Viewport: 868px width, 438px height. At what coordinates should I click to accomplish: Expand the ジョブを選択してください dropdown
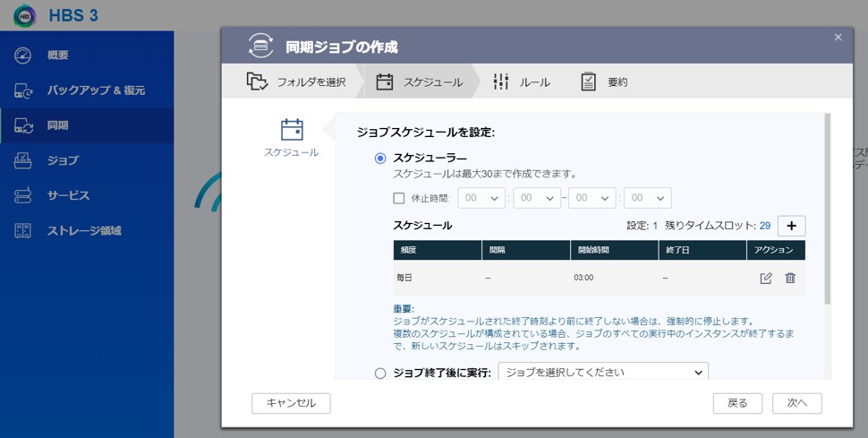(x=602, y=373)
